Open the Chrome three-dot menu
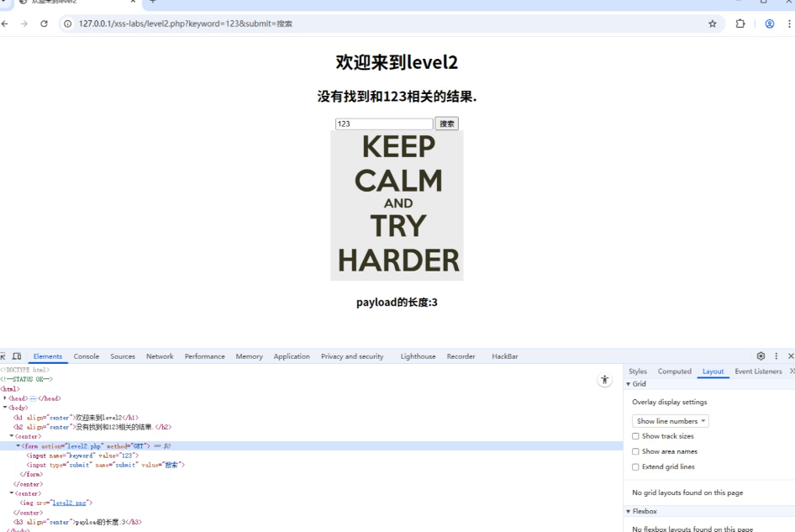Screen dimensions: 795x532 [789, 24]
